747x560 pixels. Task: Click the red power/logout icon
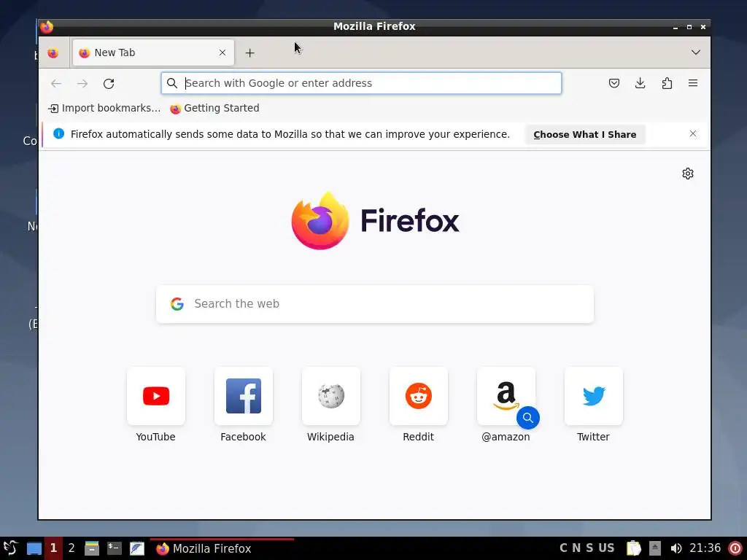click(x=735, y=548)
